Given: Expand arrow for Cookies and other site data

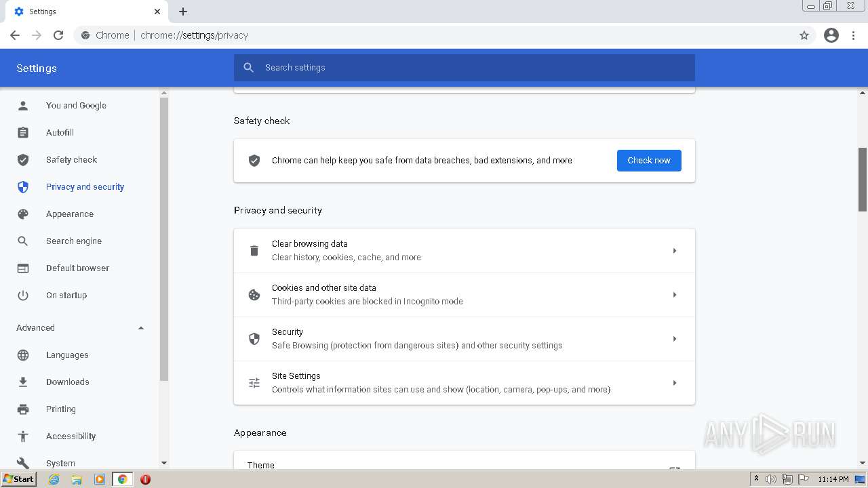Looking at the screenshot, I should (x=675, y=295).
